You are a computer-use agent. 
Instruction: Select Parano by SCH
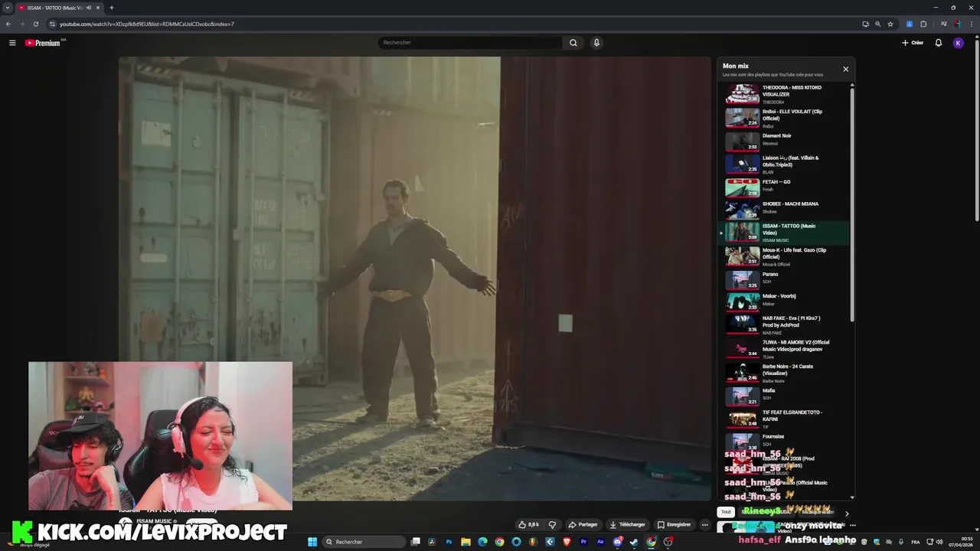point(785,279)
